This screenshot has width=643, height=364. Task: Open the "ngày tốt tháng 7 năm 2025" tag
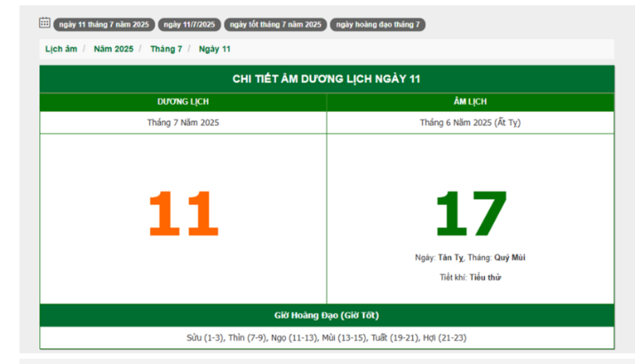pos(275,25)
